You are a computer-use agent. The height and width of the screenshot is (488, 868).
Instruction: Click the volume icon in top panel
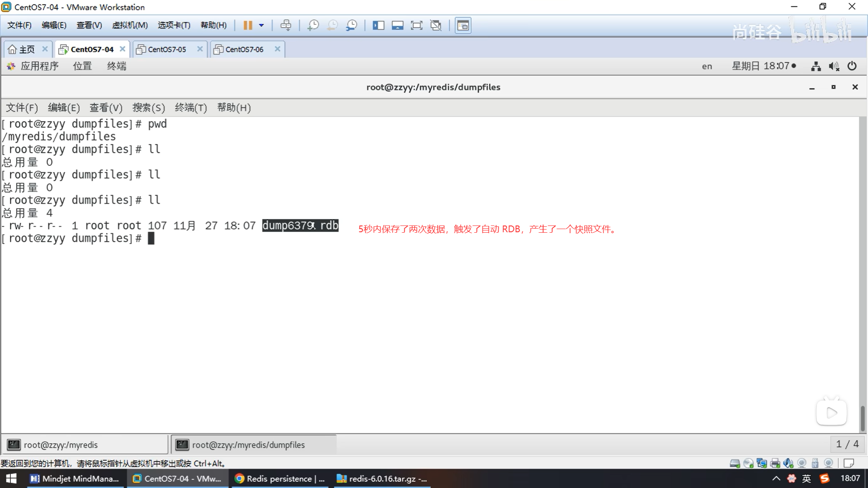coord(834,66)
